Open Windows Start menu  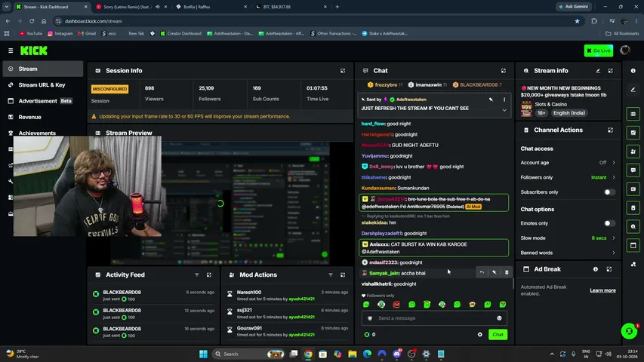[x=203, y=354]
